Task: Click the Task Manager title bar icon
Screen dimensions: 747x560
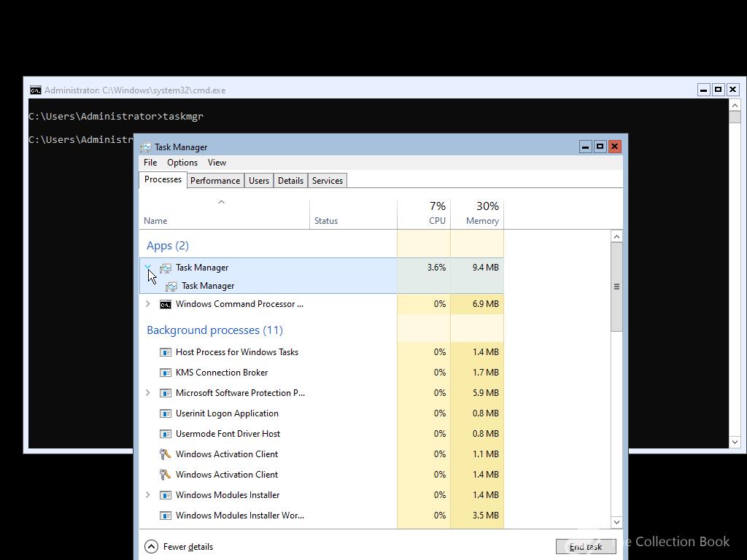Action: pos(146,147)
